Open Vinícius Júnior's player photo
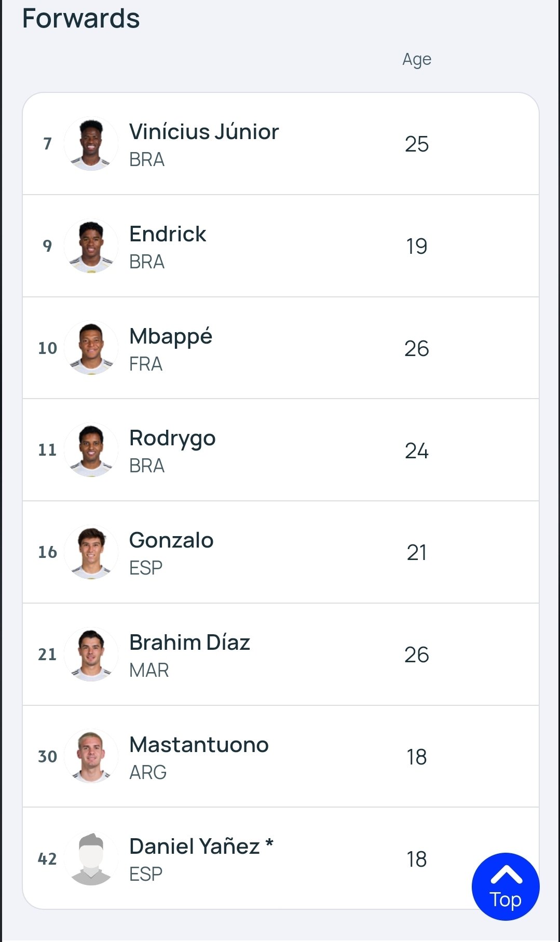The image size is (560, 942). coord(91,144)
